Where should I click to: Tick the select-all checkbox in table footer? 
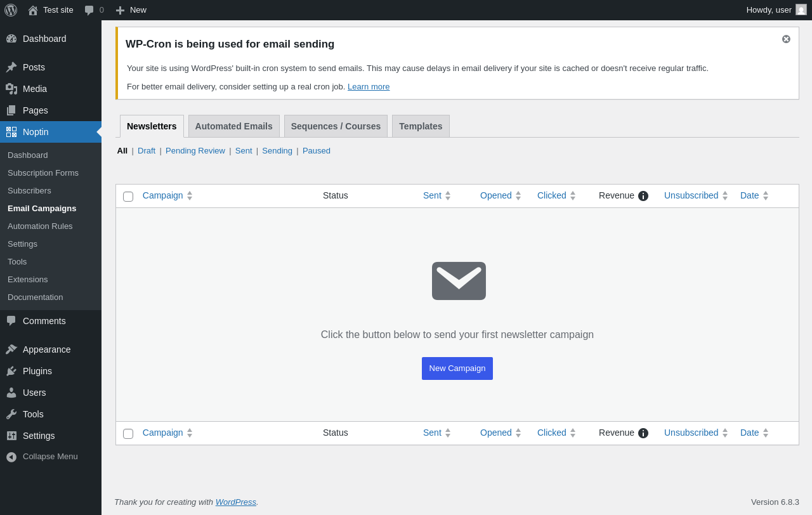click(128, 434)
